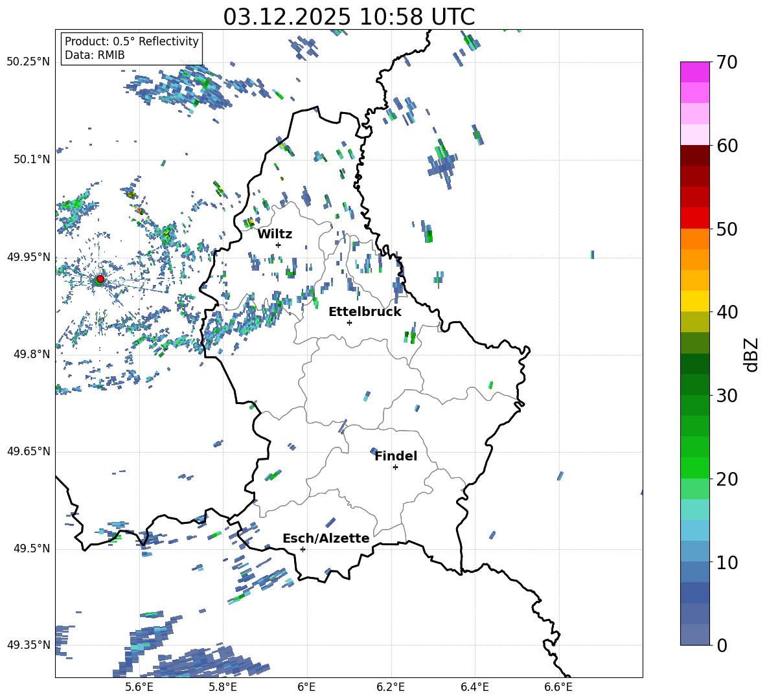The height and width of the screenshot is (700, 767).
Task: Click the Findel city label
Action: point(396,456)
